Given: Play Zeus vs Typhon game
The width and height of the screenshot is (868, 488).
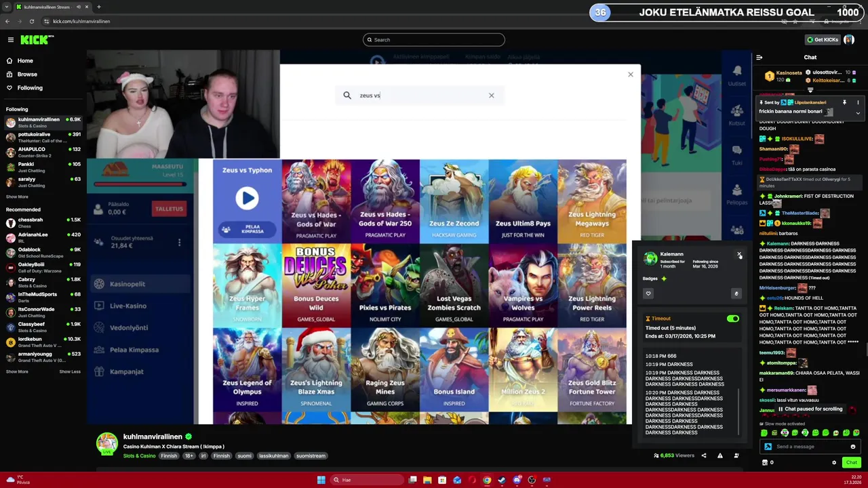Looking at the screenshot, I should click(247, 198).
